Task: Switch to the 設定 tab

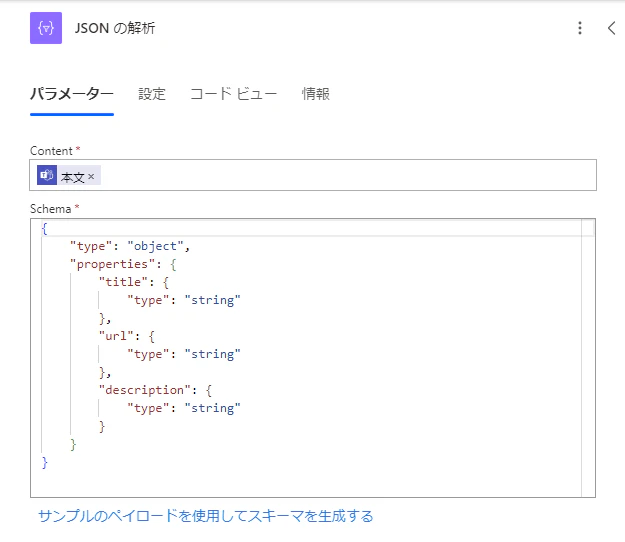Action: click(152, 94)
